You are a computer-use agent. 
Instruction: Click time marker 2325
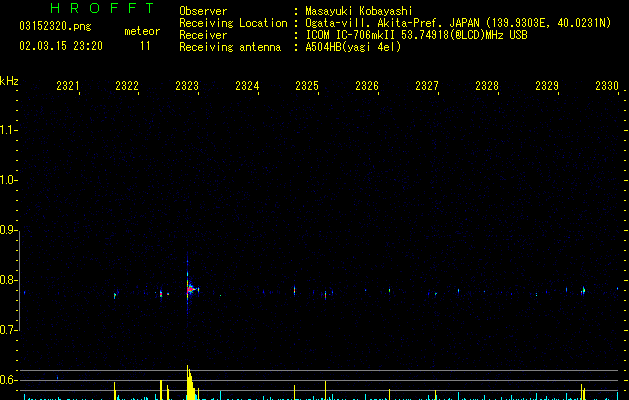click(307, 86)
